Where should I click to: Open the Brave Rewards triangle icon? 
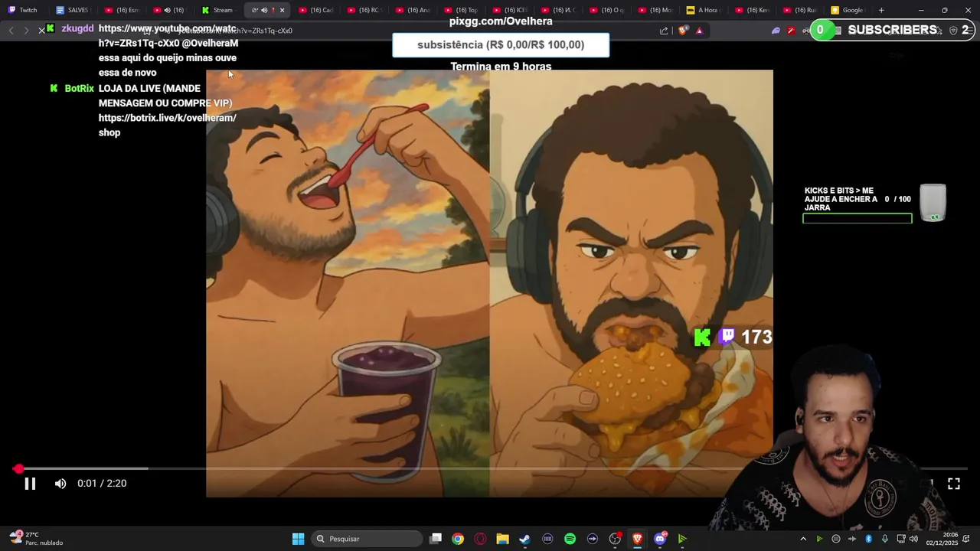699,31
